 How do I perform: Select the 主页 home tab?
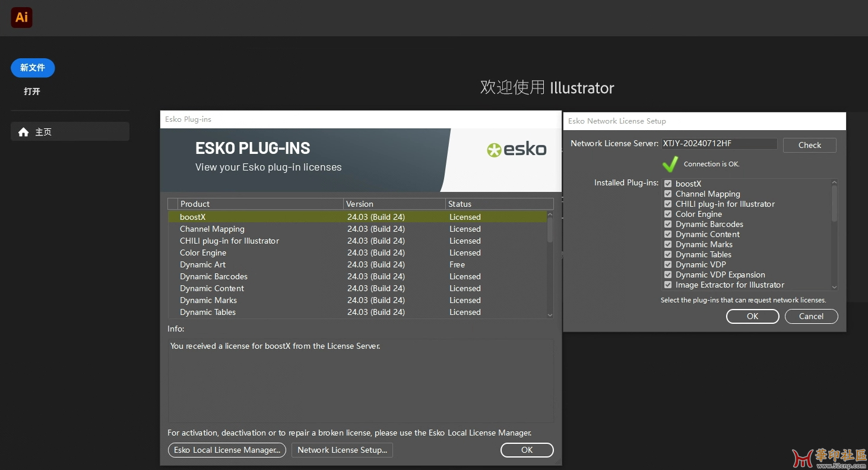click(x=70, y=131)
